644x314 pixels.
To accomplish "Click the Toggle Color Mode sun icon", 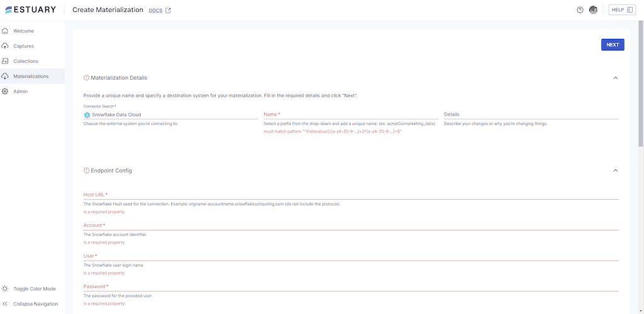I will (x=5, y=289).
